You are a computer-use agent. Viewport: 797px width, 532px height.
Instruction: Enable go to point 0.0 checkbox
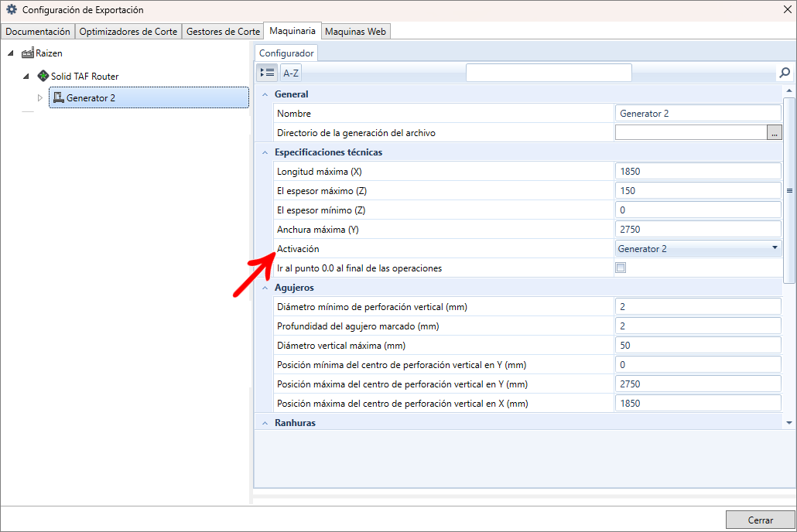[x=620, y=268]
